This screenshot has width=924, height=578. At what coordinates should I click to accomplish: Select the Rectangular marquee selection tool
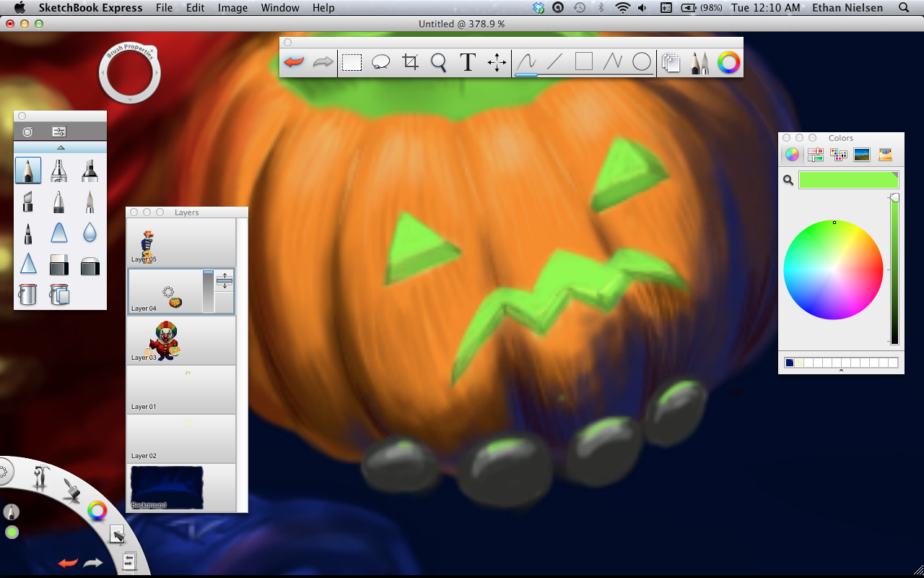(352, 62)
